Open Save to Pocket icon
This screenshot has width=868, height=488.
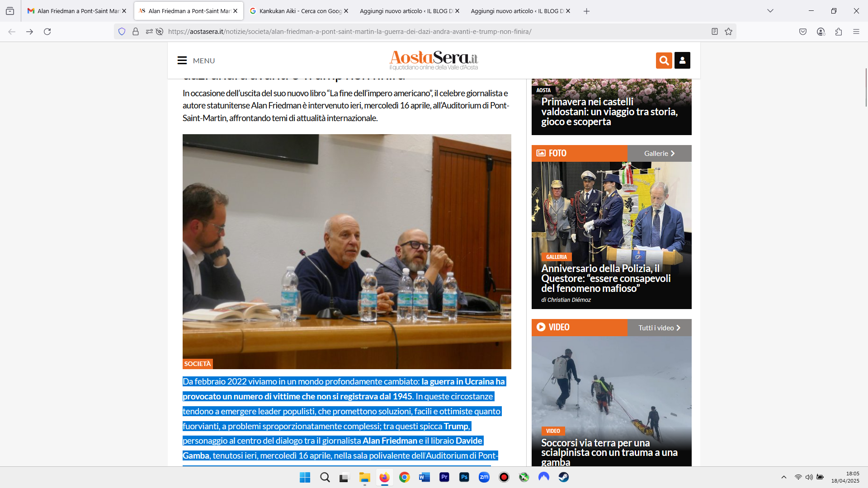point(803,32)
